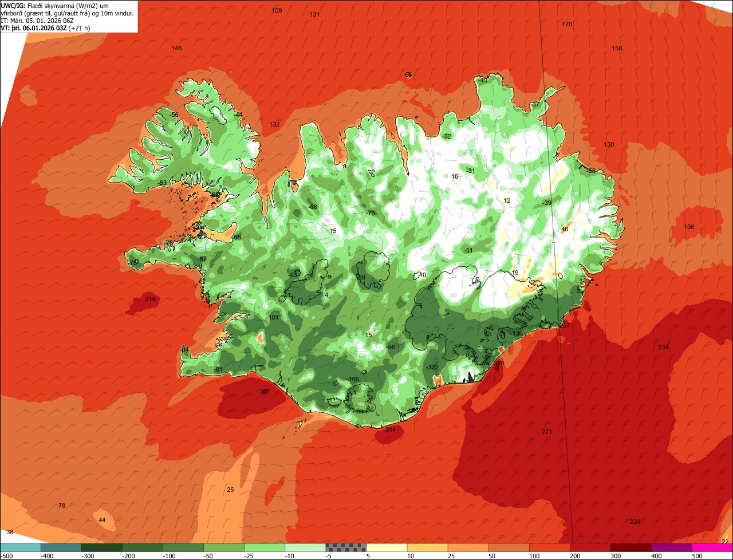Click the value '-67' in west Iceland

pyautogui.click(x=202, y=259)
